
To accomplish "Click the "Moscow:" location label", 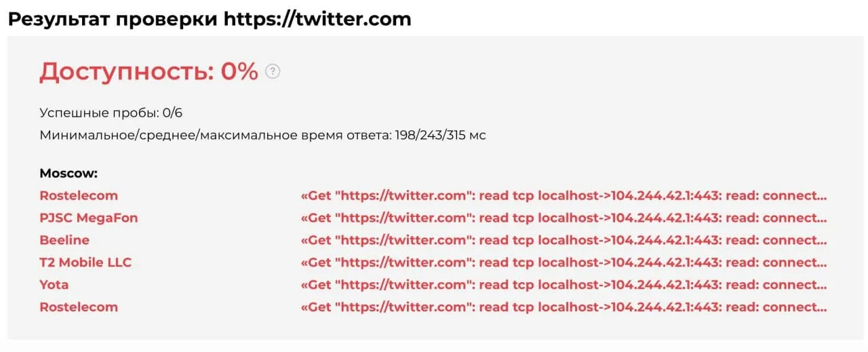I will point(66,173).
